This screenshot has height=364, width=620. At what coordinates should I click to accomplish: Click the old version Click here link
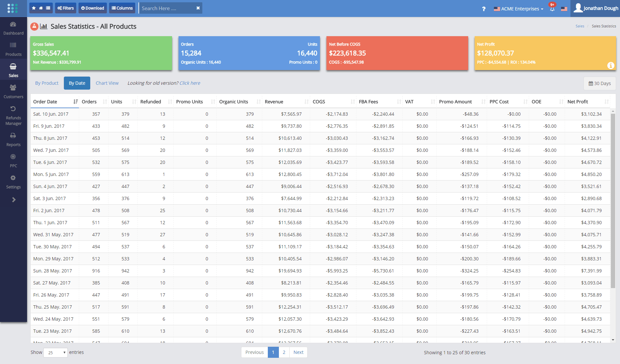(190, 83)
